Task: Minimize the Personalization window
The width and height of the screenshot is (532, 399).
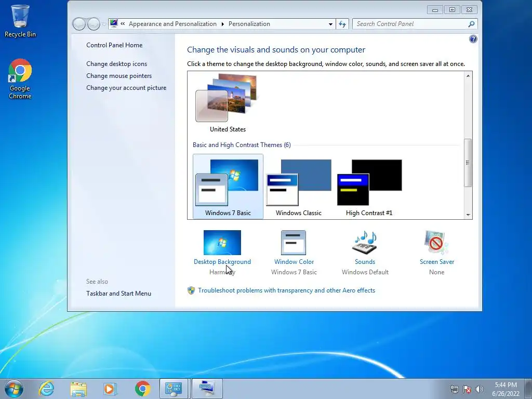Action: pyautogui.click(x=435, y=10)
